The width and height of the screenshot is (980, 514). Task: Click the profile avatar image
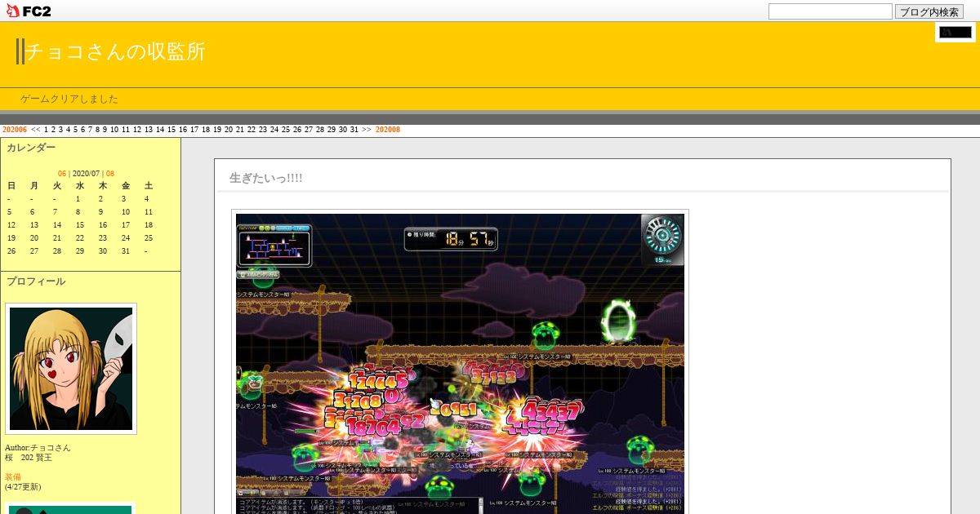pyautogui.click(x=71, y=369)
